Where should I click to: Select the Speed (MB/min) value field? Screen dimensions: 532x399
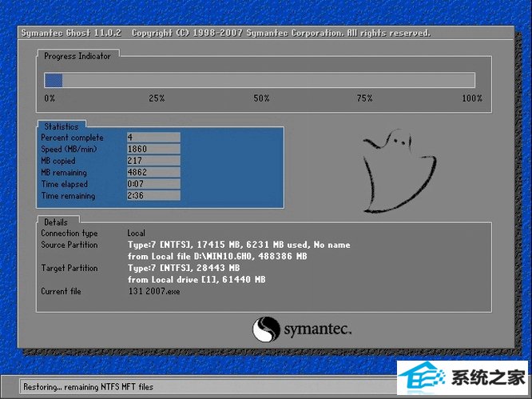[x=153, y=150]
